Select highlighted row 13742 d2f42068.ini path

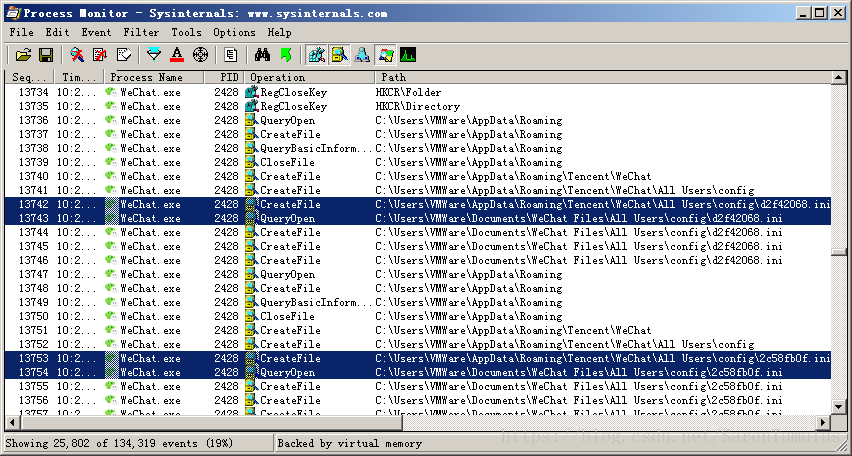[x=603, y=204]
